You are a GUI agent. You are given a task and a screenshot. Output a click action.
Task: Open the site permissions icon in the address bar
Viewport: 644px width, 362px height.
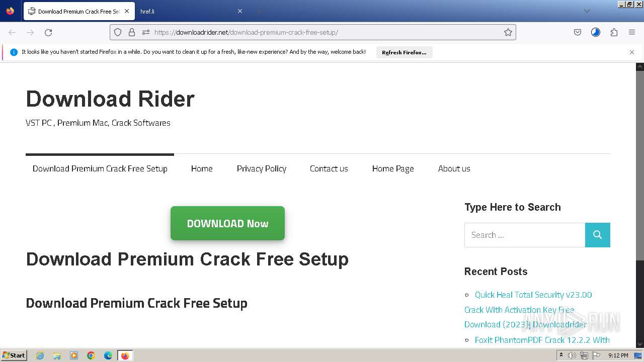tap(146, 32)
